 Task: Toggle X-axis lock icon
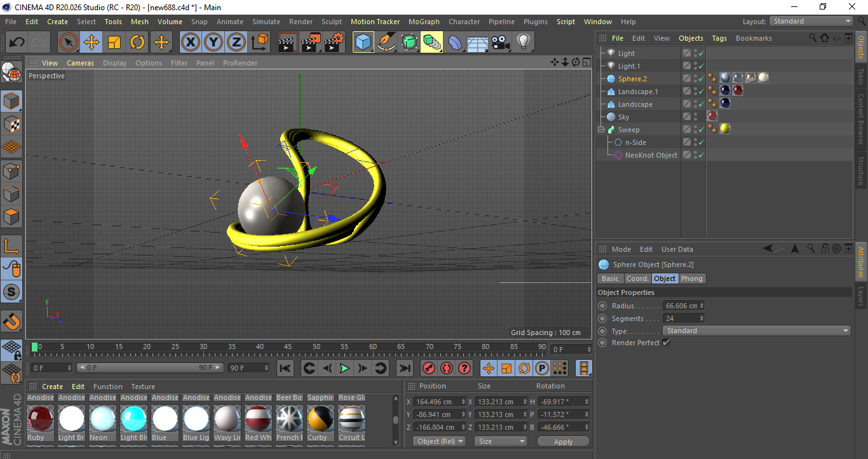[190, 43]
